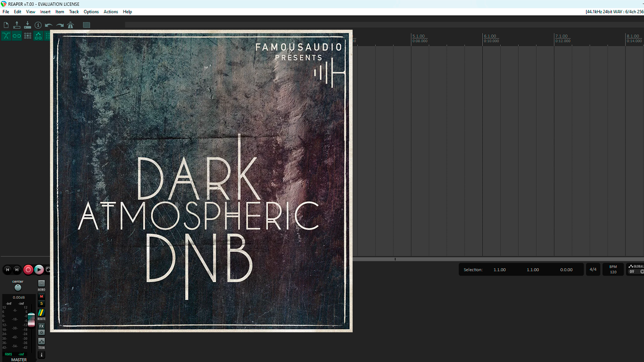Click the horizontal arrange view scrollbar
644x362 pixels.
pyautogui.click(x=498, y=259)
